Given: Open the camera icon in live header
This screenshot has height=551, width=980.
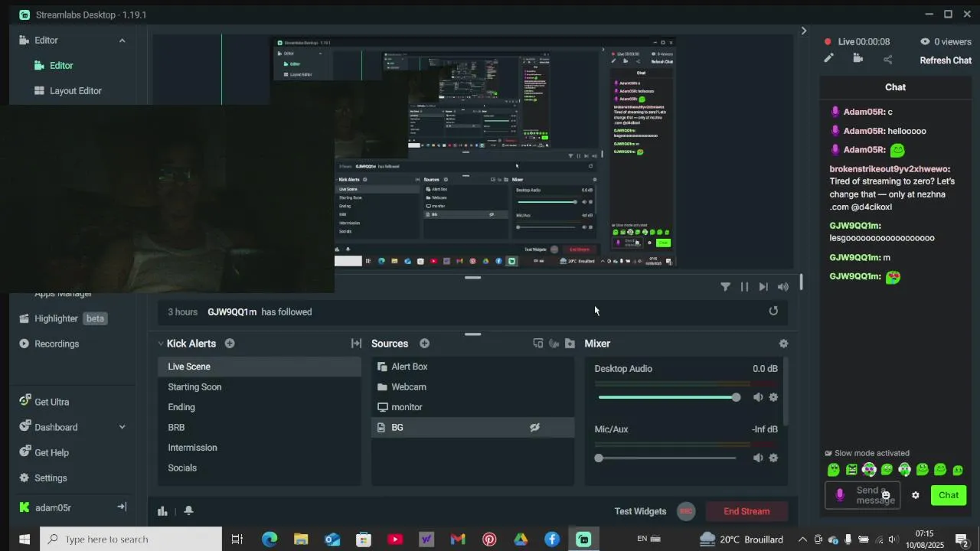Looking at the screenshot, I should click(x=858, y=58).
